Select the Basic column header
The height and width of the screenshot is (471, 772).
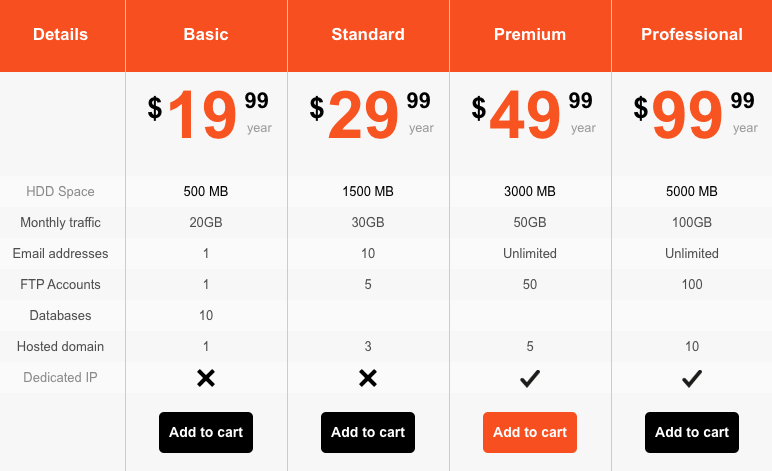point(206,35)
